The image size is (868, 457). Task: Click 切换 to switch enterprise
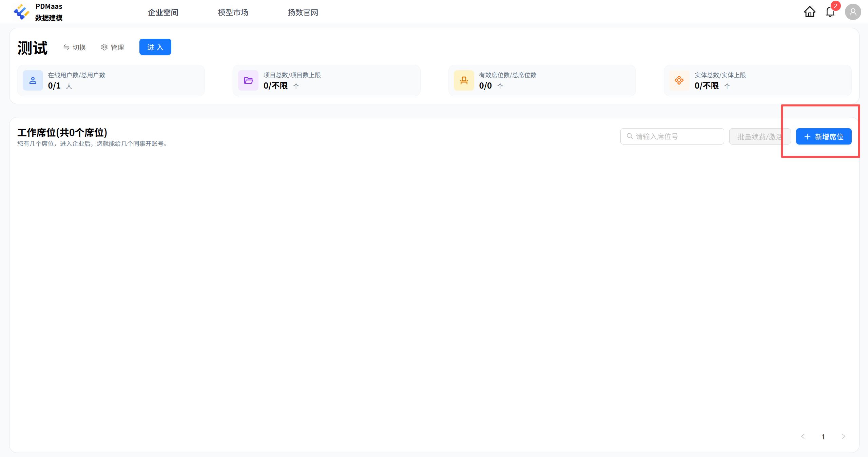click(x=75, y=47)
